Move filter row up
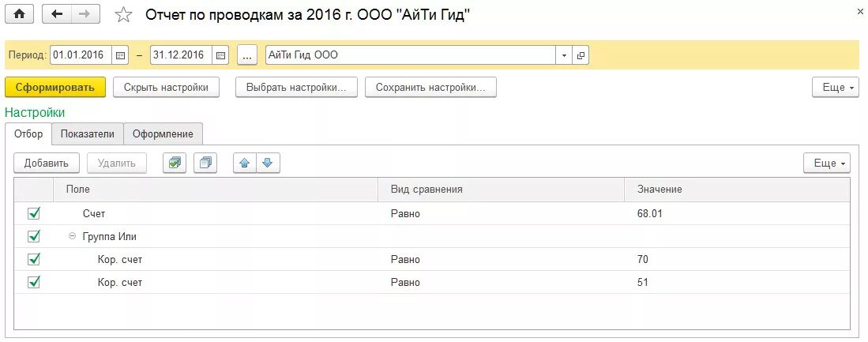 click(x=245, y=163)
